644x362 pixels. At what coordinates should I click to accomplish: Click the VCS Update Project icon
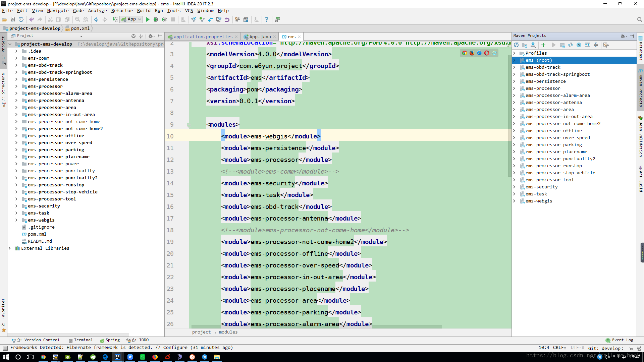click(194, 19)
